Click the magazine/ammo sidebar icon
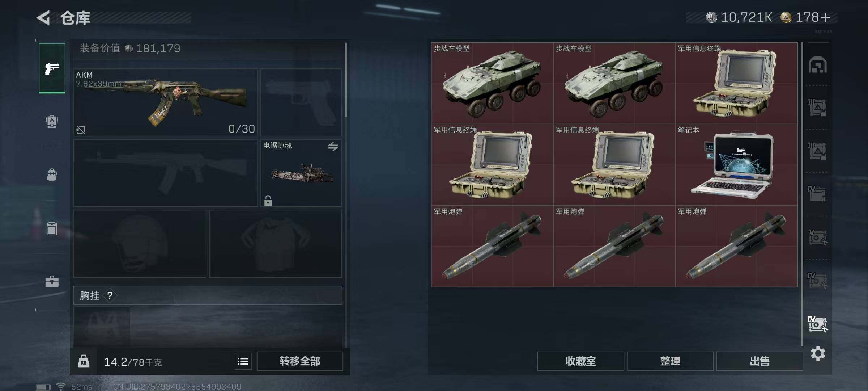 [x=52, y=228]
